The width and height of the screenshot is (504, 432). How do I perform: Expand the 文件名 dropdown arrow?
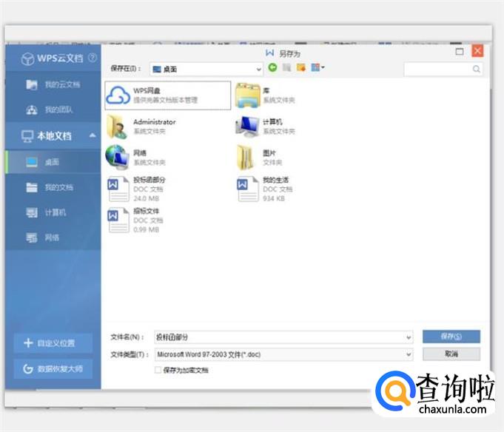coord(409,337)
